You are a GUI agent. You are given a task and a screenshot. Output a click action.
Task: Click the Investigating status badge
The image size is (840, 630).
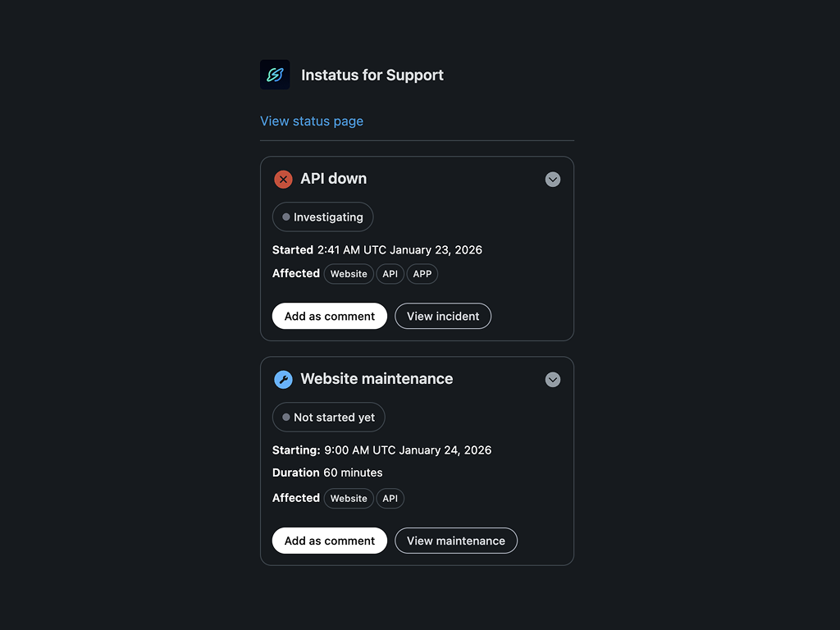tap(322, 217)
